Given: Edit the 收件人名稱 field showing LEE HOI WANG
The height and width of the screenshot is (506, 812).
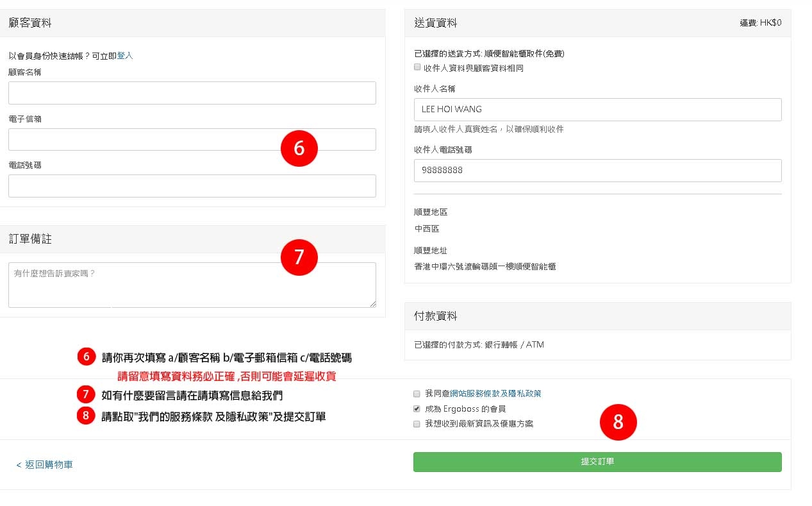Looking at the screenshot, I should [597, 110].
